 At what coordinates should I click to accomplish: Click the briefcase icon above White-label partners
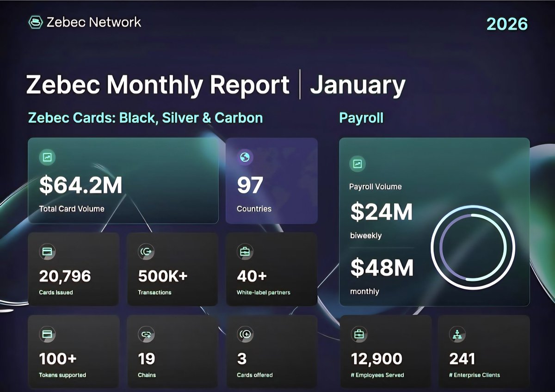pyautogui.click(x=245, y=251)
